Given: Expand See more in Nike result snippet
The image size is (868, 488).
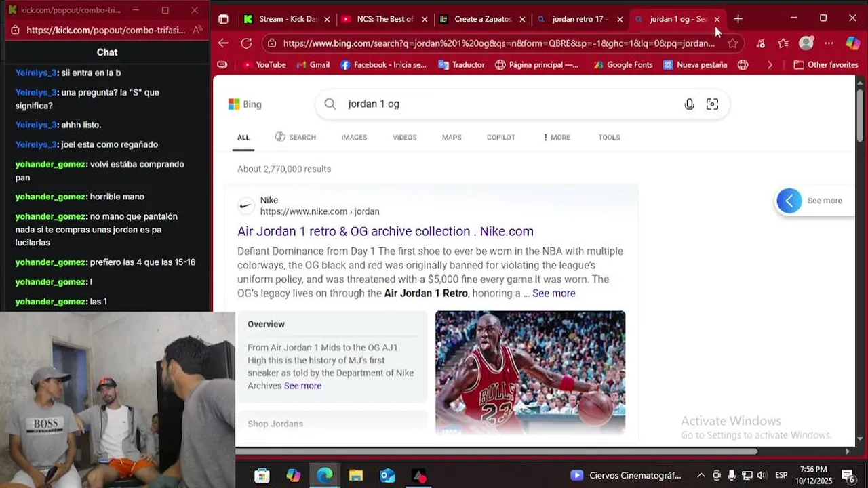Looking at the screenshot, I should (554, 293).
